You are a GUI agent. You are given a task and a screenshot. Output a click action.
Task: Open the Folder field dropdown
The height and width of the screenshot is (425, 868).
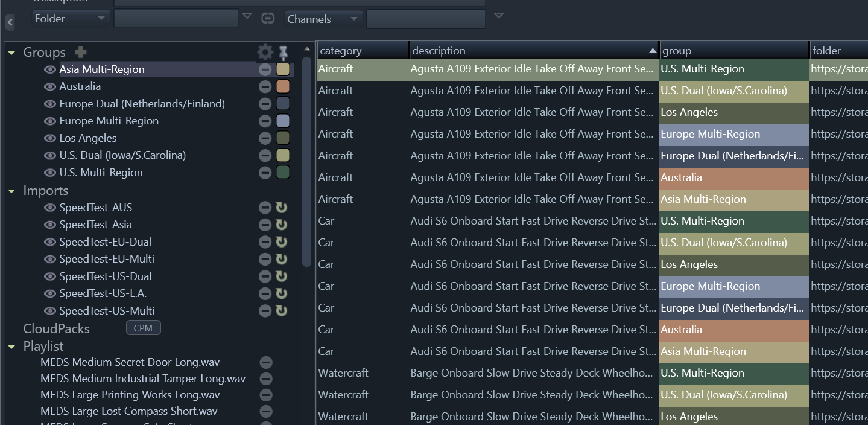(x=71, y=19)
